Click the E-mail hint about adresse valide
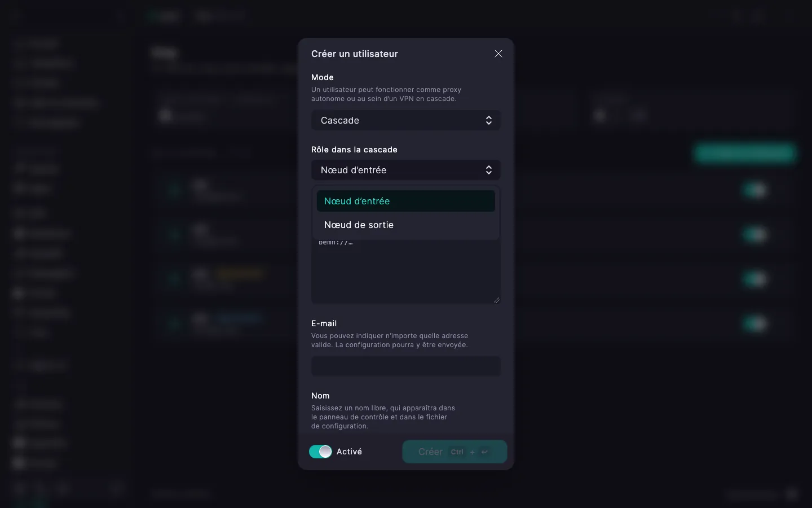The image size is (812, 508). click(390, 340)
